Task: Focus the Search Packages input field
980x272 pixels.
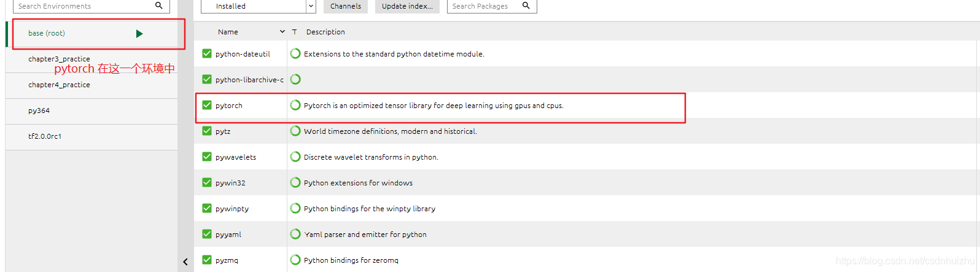Action: [x=492, y=6]
